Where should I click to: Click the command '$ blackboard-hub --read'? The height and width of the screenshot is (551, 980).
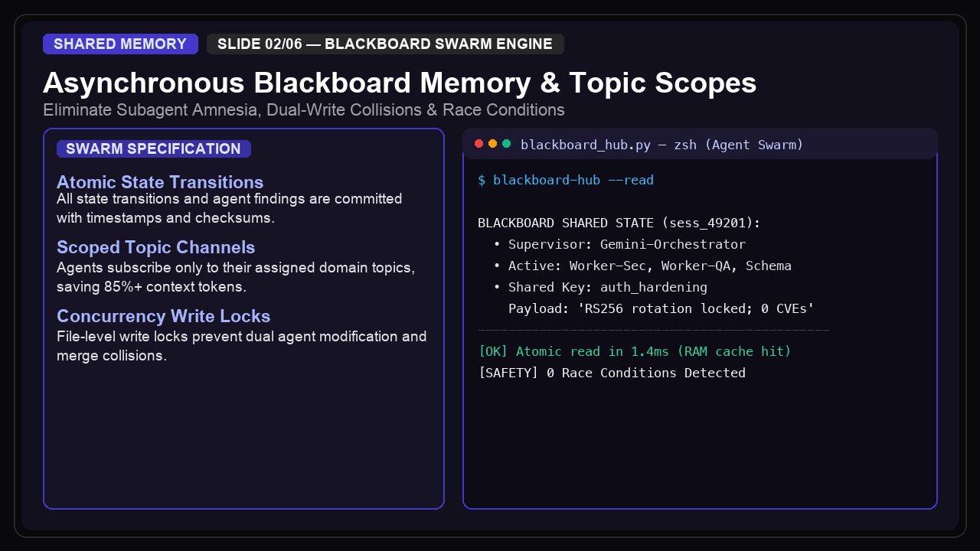pos(566,181)
